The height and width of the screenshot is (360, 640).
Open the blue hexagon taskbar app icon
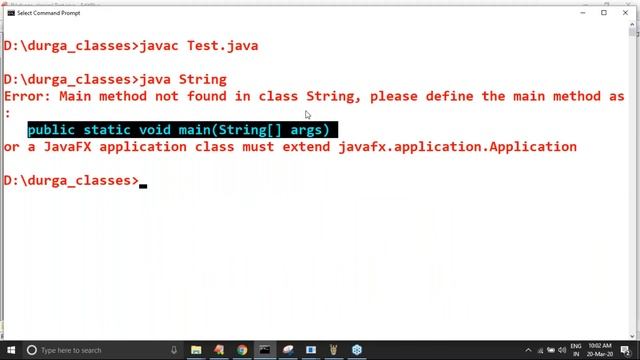point(357,350)
